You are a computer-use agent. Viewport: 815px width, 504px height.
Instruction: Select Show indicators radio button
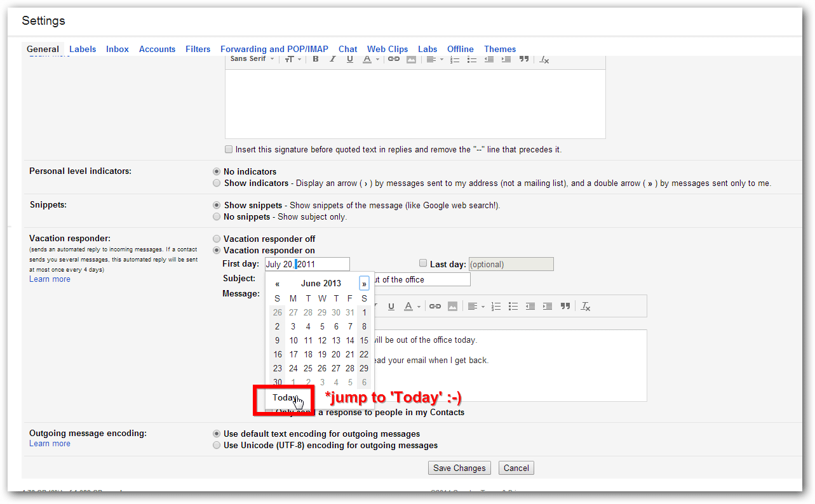point(217,183)
